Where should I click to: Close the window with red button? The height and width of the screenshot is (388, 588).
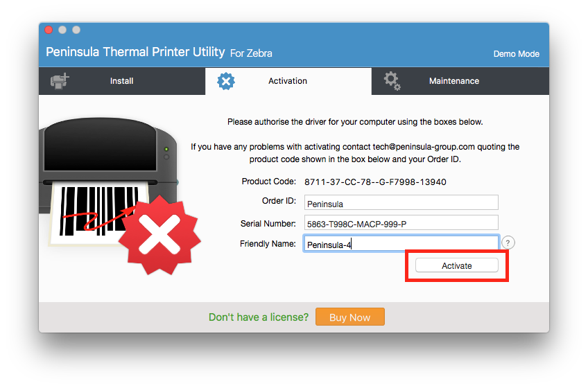click(x=49, y=30)
